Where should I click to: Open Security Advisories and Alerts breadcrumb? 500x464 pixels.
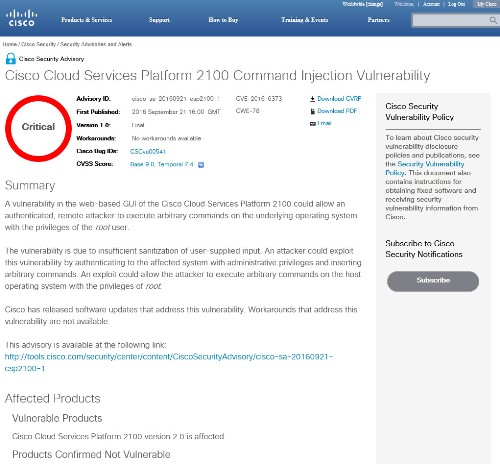(x=96, y=44)
